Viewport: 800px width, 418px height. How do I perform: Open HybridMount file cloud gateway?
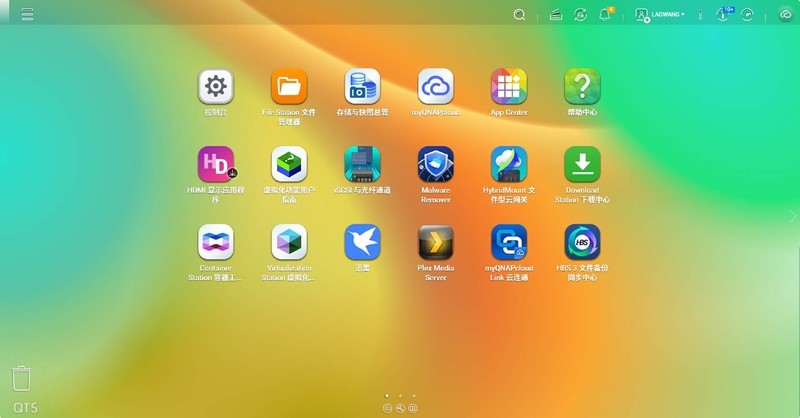[x=509, y=164]
